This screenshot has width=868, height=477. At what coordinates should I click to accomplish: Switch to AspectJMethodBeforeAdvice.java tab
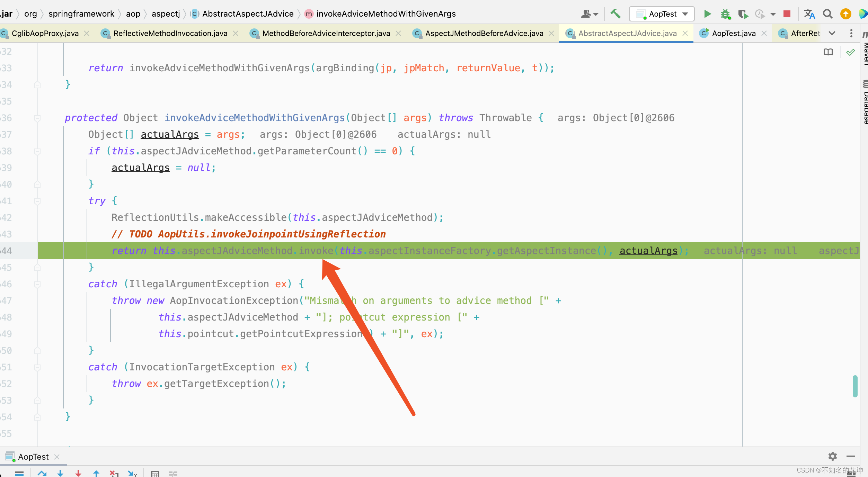(484, 33)
